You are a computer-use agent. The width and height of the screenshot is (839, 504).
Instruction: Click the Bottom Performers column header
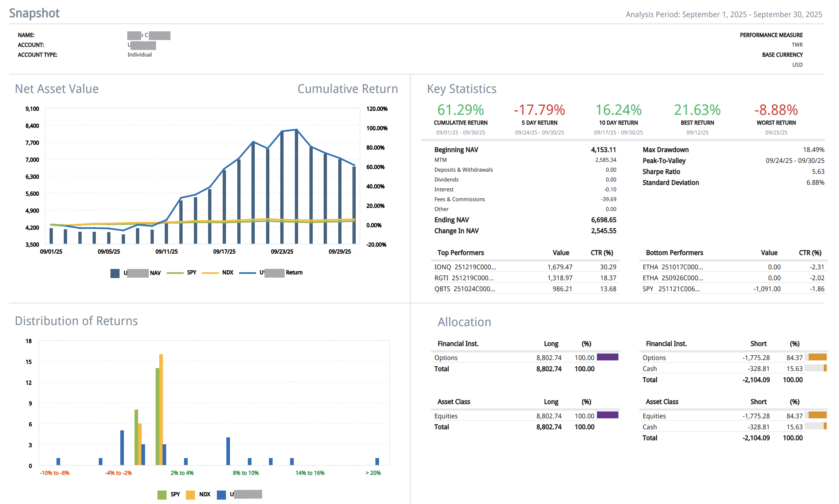coord(674,253)
